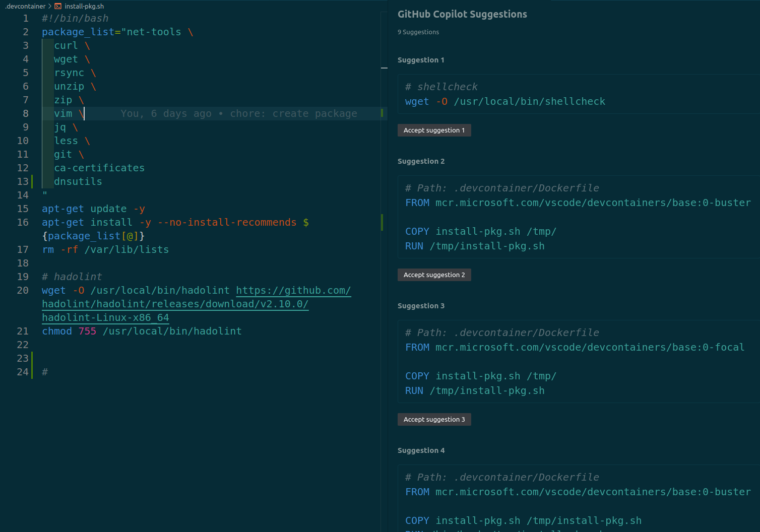Click the 'less' package line
Screen dimensions: 760x532
(x=72, y=141)
